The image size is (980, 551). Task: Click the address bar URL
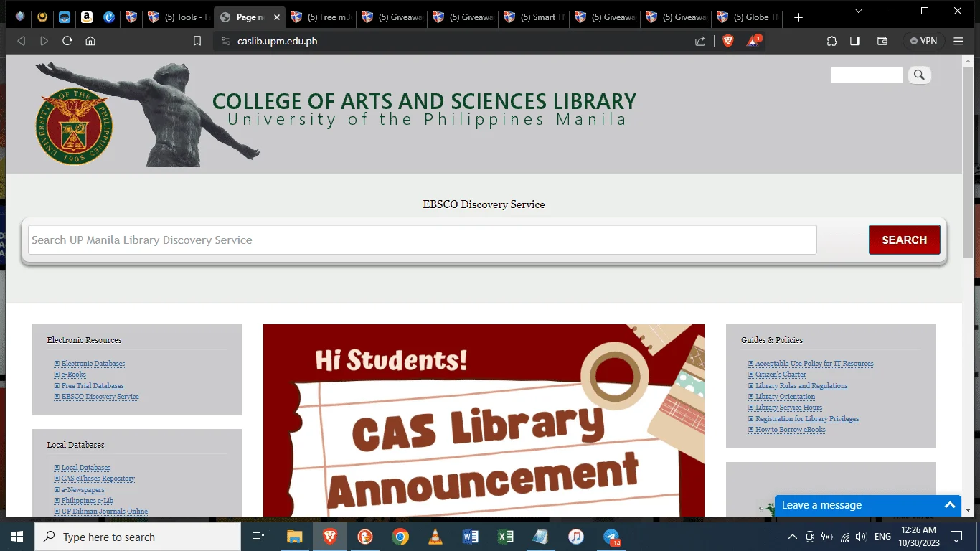pyautogui.click(x=277, y=41)
